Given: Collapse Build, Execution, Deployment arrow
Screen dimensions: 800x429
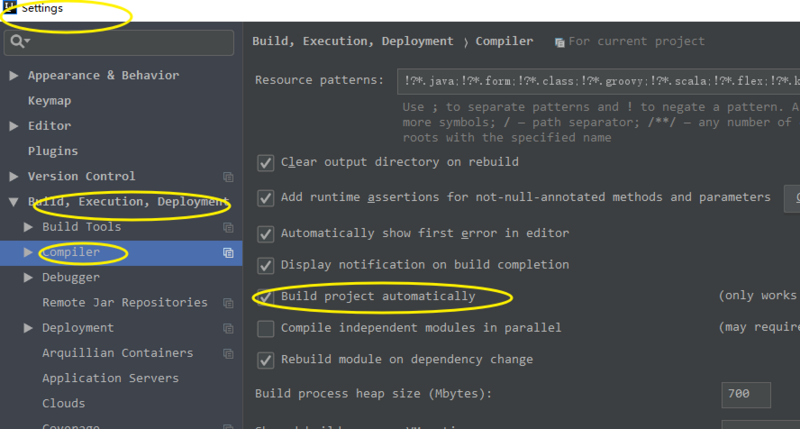Looking at the screenshot, I should pos(14,202).
